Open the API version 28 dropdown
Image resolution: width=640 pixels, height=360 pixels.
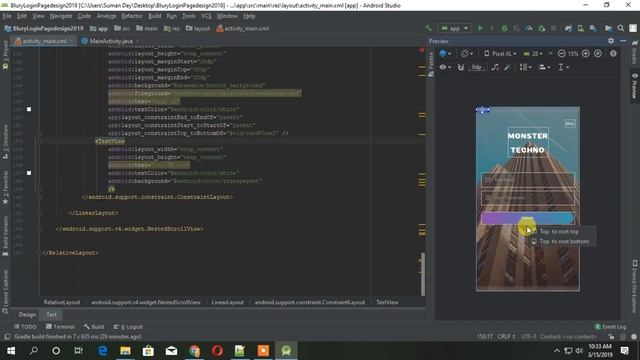533,53
